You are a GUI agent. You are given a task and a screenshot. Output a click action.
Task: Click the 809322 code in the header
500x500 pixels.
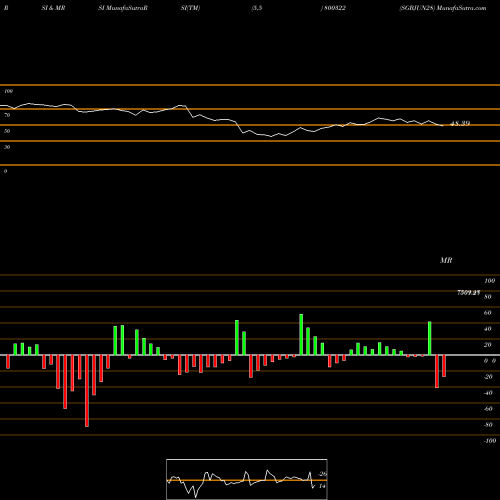[x=335, y=8]
